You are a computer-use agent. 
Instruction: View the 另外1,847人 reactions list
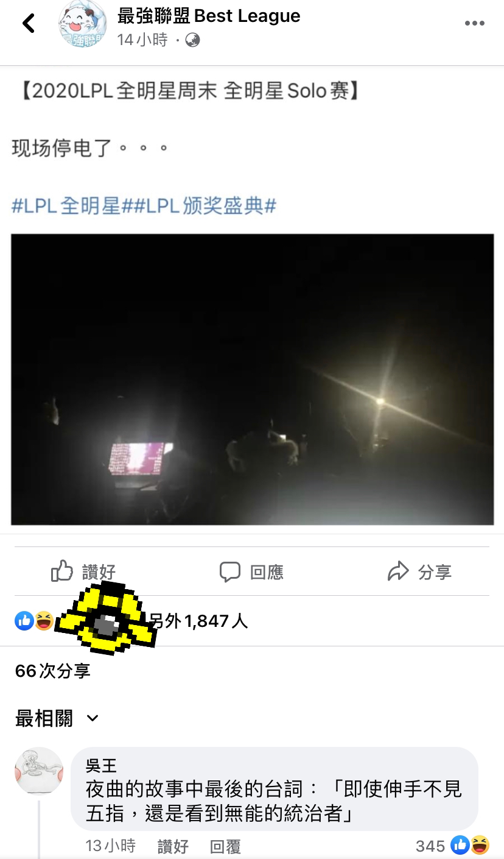click(198, 621)
